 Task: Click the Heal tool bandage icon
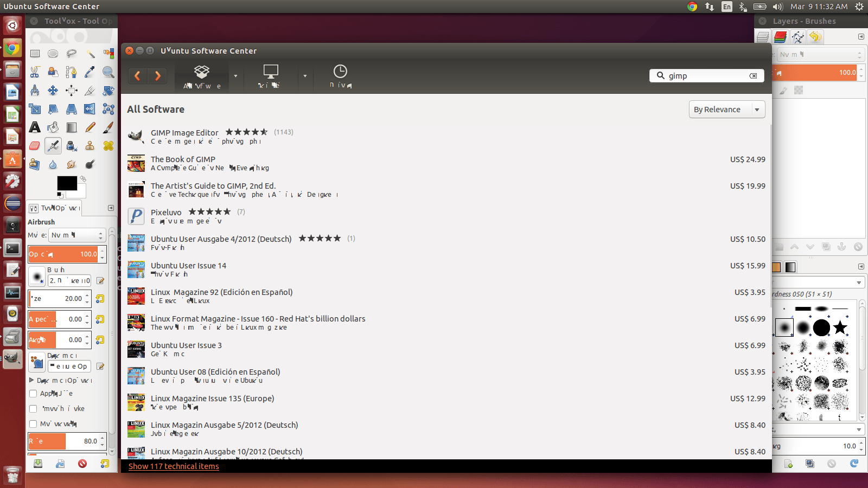click(x=108, y=146)
